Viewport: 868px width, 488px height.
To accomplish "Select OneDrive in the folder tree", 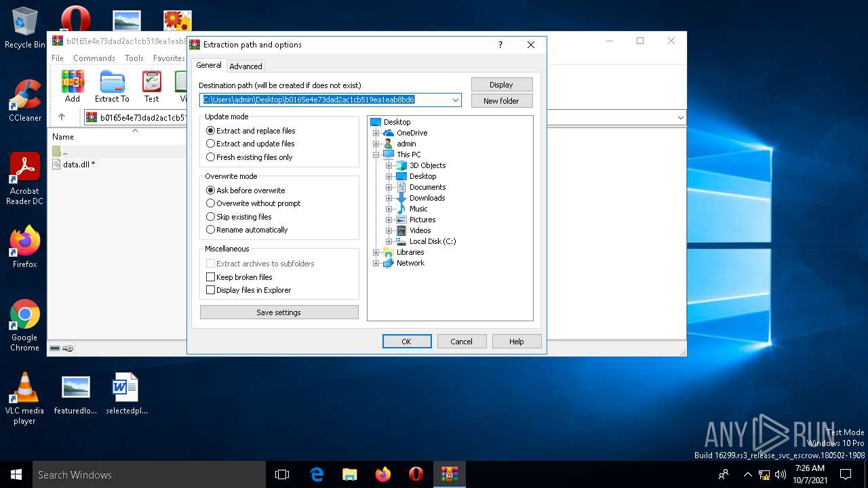I will coord(412,133).
